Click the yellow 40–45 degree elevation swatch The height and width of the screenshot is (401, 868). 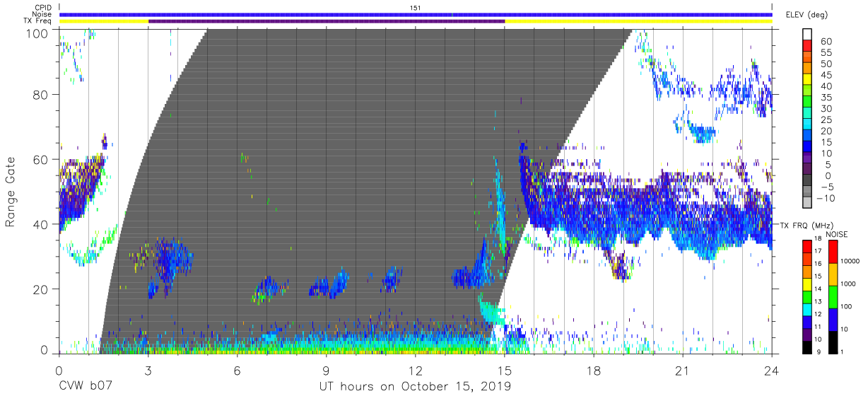point(807,81)
